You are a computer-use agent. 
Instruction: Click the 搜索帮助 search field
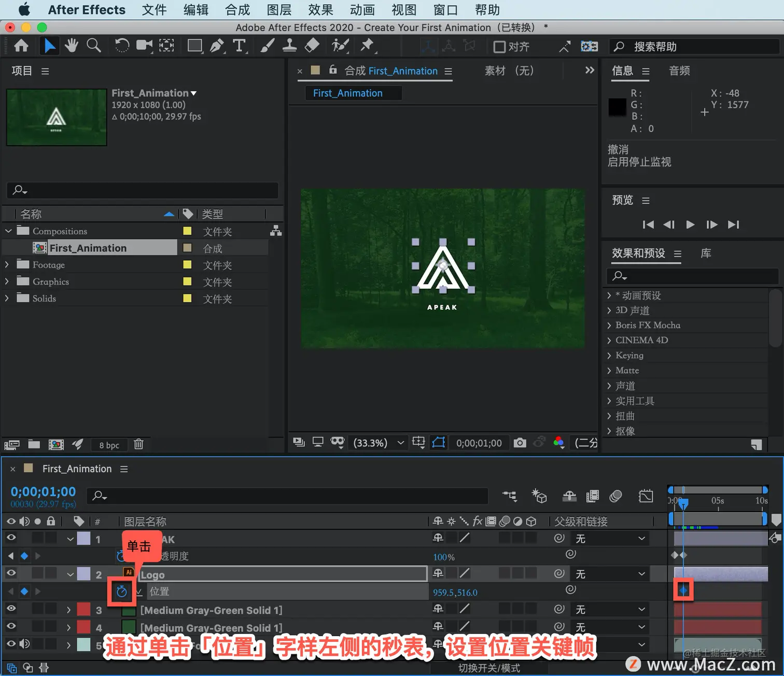[695, 47]
